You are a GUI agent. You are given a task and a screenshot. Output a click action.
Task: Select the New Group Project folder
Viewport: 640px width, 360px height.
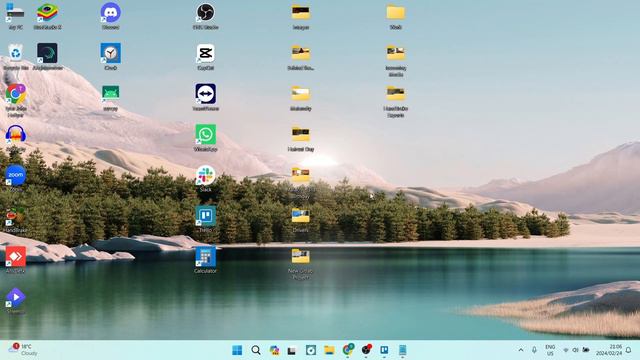pyautogui.click(x=300, y=263)
